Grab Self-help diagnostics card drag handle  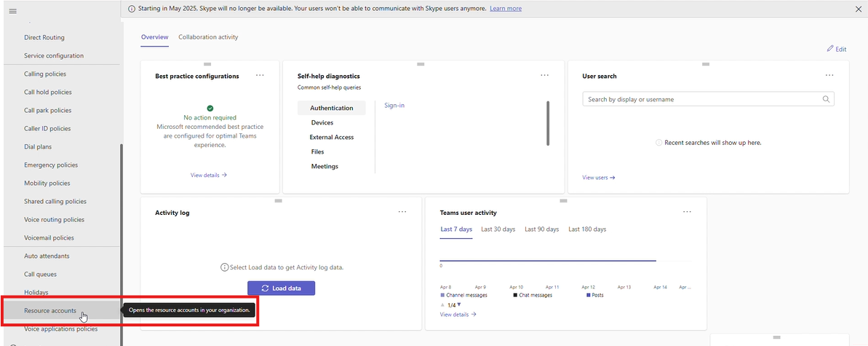(x=421, y=64)
